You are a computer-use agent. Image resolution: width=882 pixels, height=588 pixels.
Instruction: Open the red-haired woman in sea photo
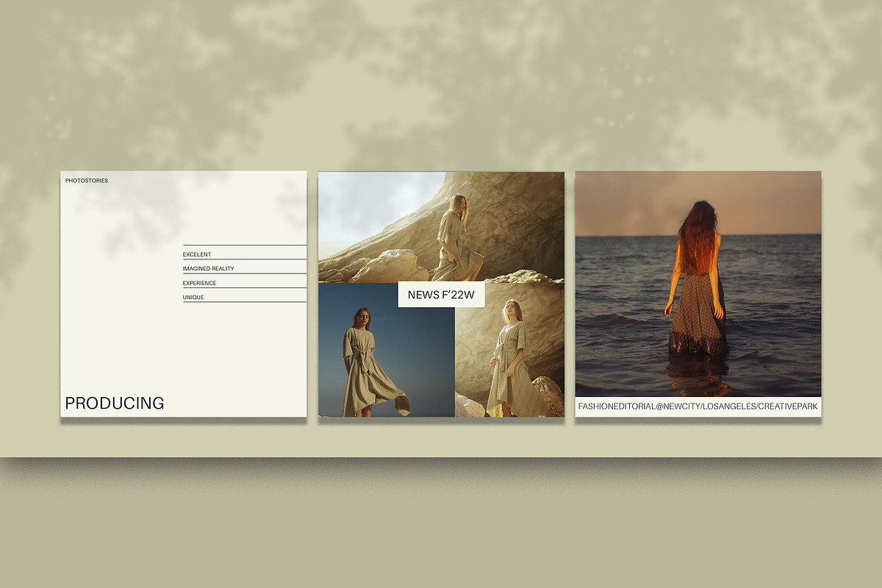(698, 284)
